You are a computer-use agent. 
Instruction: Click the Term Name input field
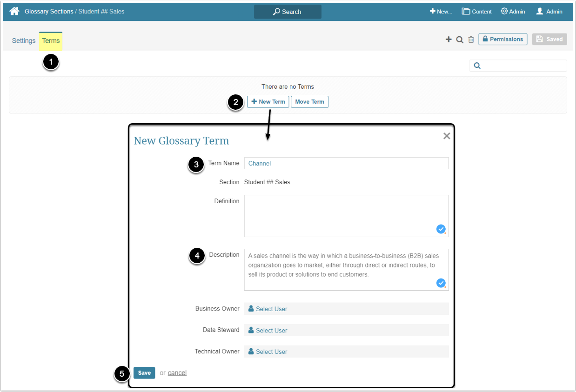346,163
